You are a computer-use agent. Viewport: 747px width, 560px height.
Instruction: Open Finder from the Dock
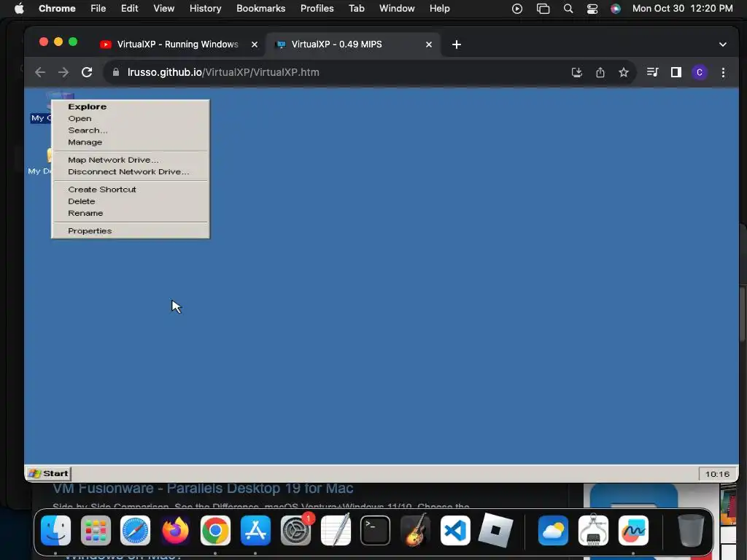pos(55,531)
